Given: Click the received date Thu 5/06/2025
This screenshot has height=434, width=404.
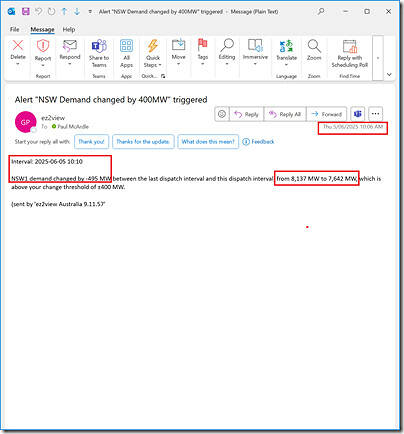Looking at the screenshot, I should click(x=353, y=127).
